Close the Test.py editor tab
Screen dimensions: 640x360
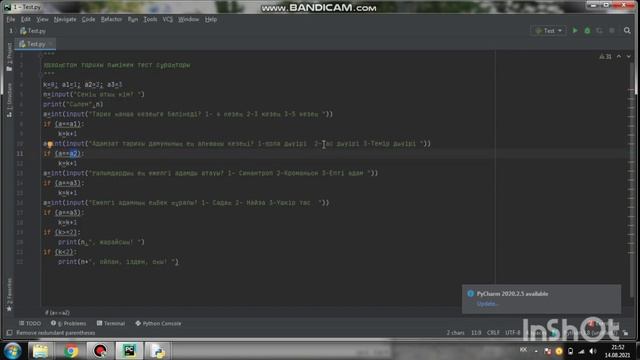click(51, 44)
